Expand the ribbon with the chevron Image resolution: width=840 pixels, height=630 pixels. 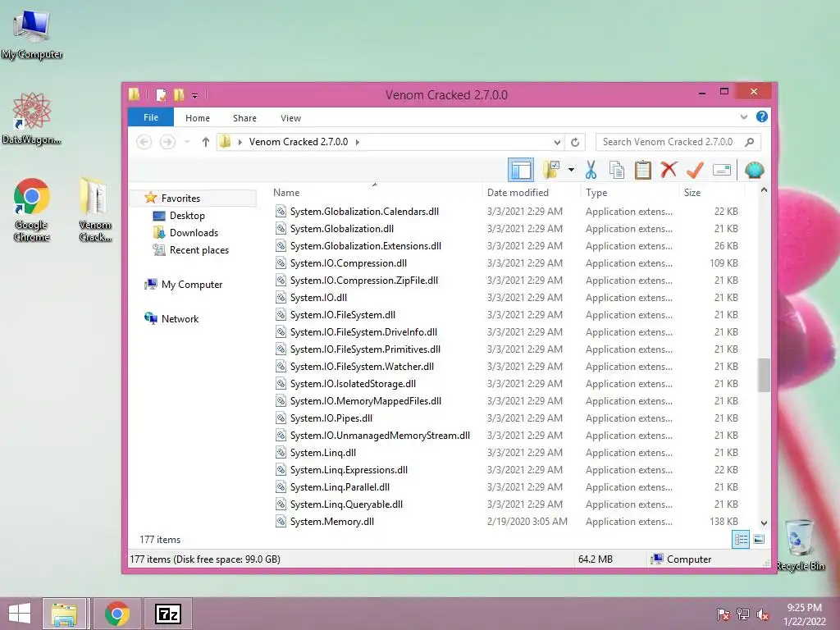(743, 116)
